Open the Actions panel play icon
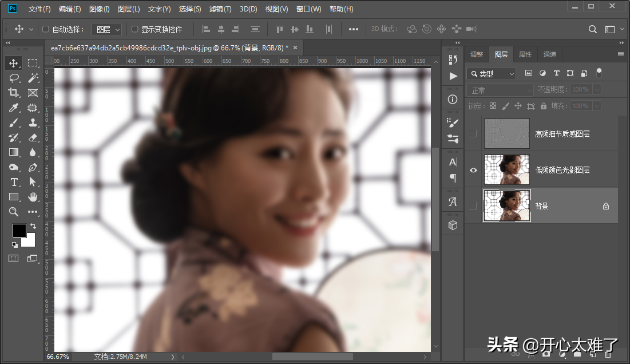Screen dimensions: 630x364 [453, 76]
